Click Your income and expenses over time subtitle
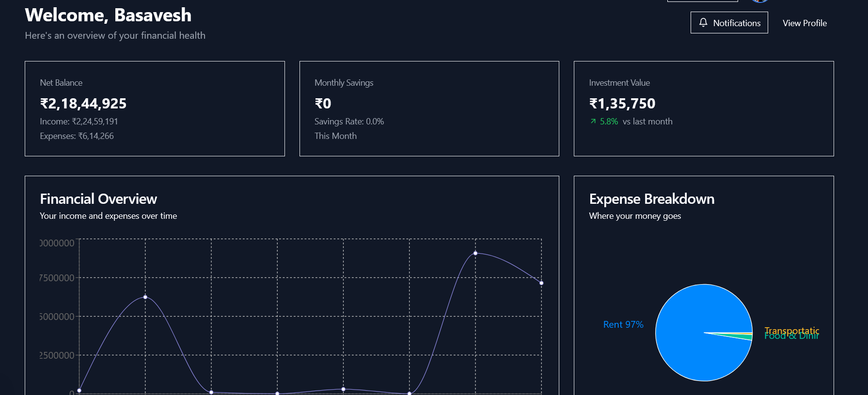This screenshot has width=868, height=395. 108,216
